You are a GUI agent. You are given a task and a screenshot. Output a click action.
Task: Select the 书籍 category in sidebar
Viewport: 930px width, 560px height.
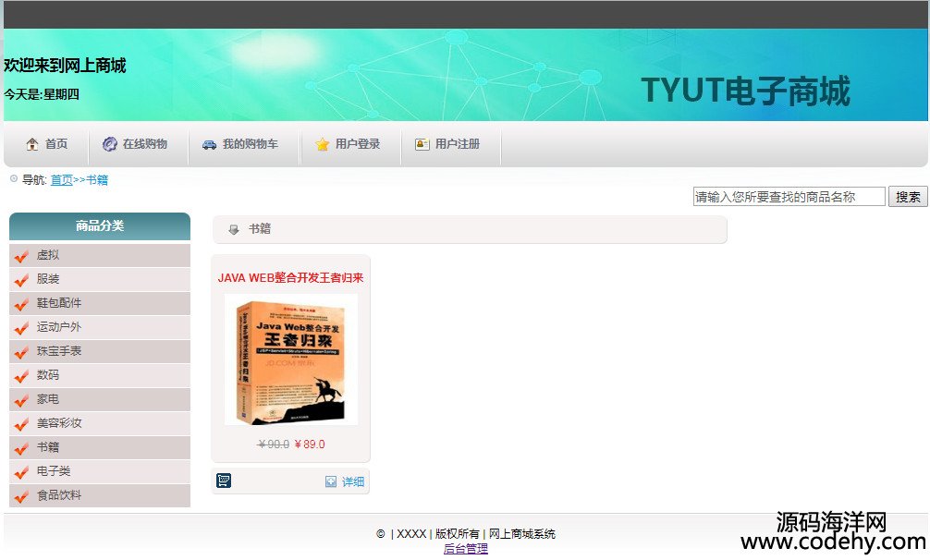pos(48,447)
